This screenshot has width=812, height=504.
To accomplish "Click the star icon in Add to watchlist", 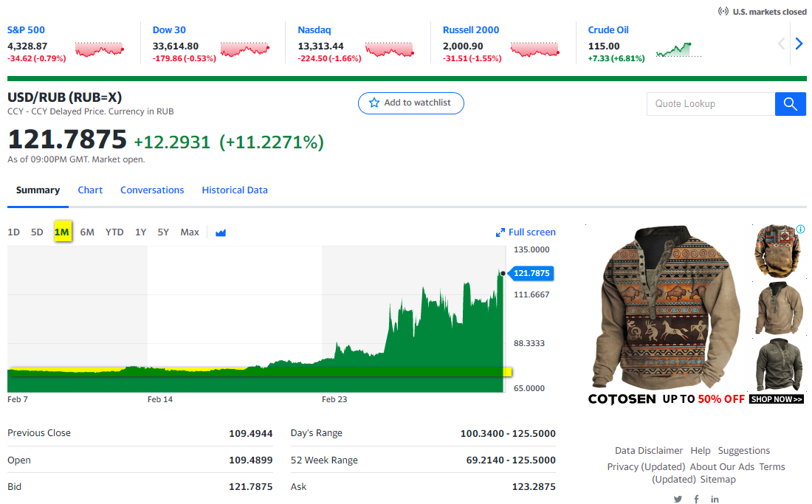I will (374, 103).
